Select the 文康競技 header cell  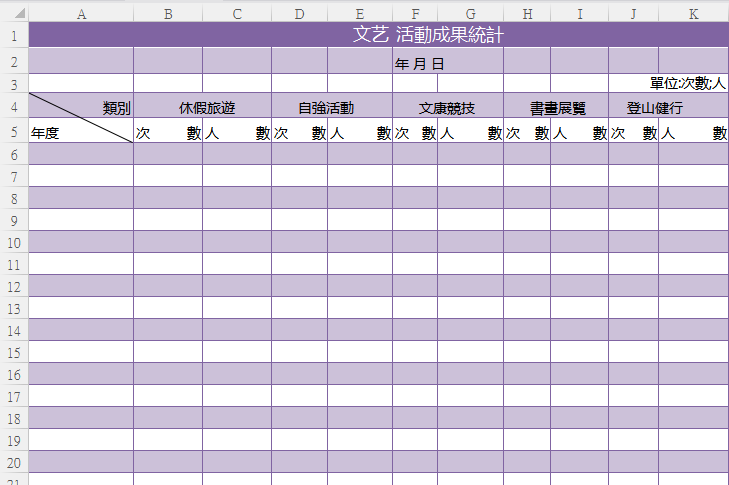pos(447,107)
